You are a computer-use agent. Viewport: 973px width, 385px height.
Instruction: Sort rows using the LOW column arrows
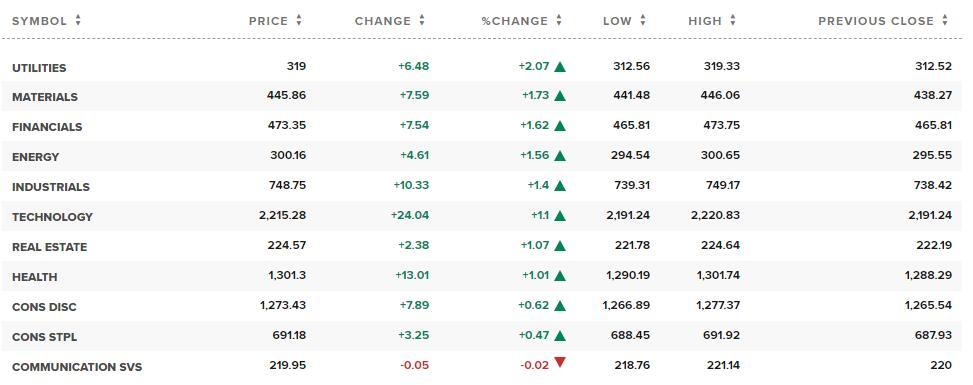643,20
